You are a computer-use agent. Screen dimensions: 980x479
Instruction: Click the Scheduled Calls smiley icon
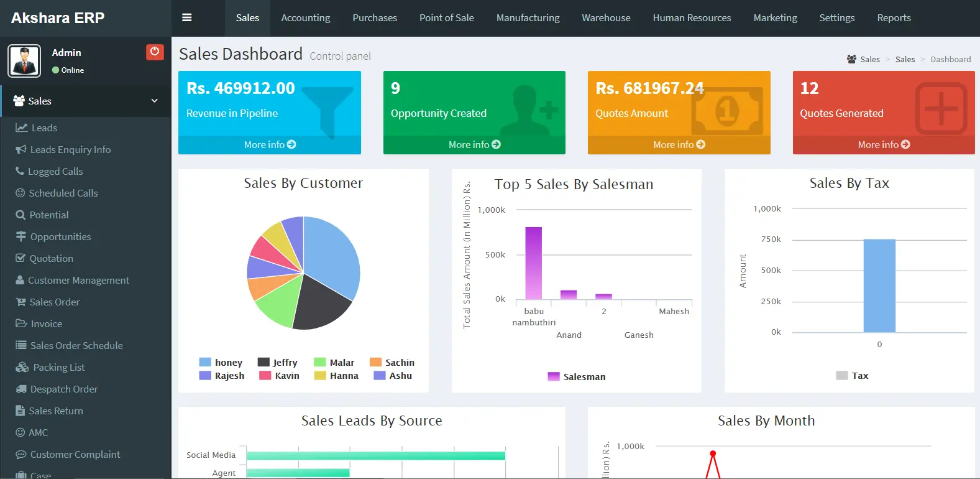tap(21, 193)
